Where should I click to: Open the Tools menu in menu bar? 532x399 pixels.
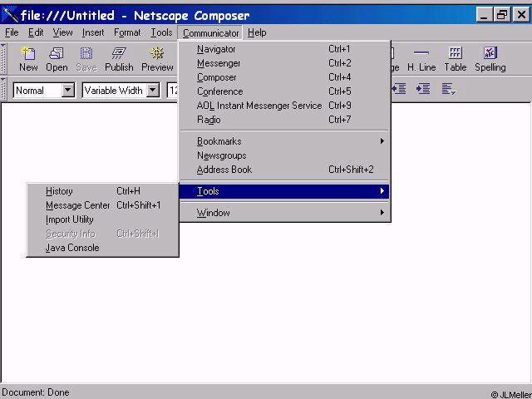[x=161, y=32]
